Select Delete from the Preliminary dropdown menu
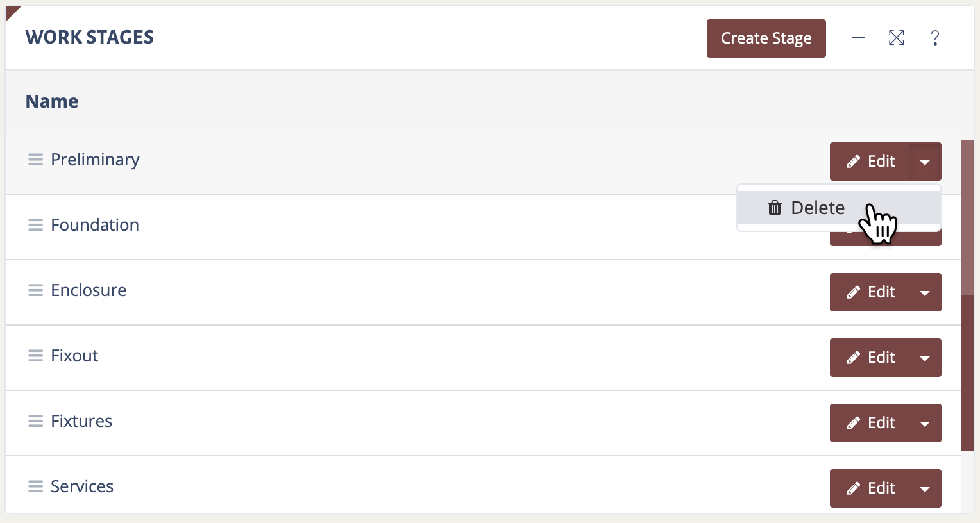Viewport: 980px width, 523px height. 807,208
